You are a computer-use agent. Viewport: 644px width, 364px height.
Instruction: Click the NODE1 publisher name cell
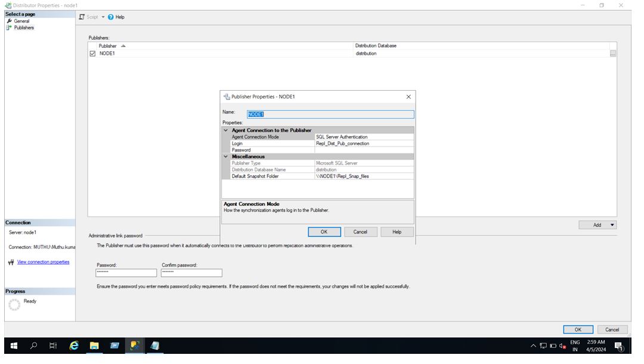(x=225, y=54)
